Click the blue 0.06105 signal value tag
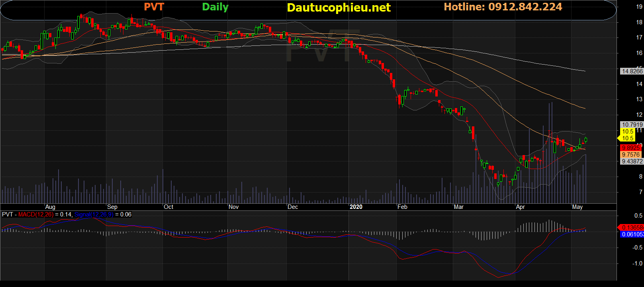Viewport: 644px width, 287px height. point(632,234)
